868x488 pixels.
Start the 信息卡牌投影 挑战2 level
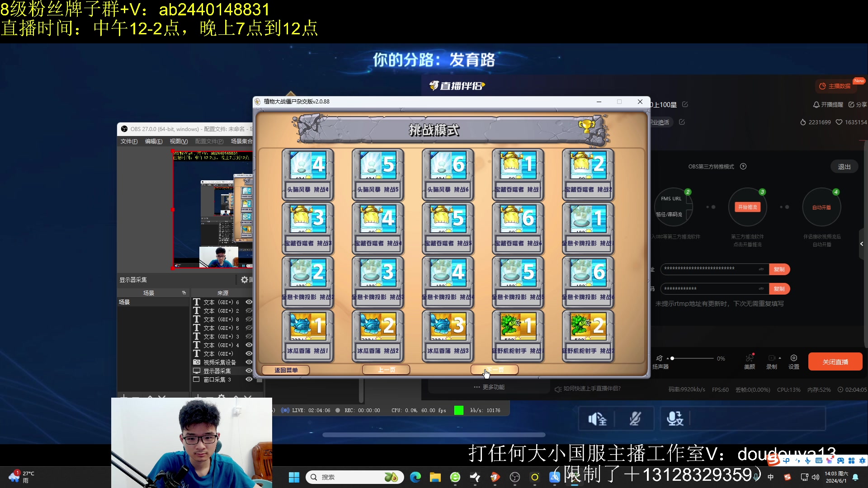click(308, 282)
